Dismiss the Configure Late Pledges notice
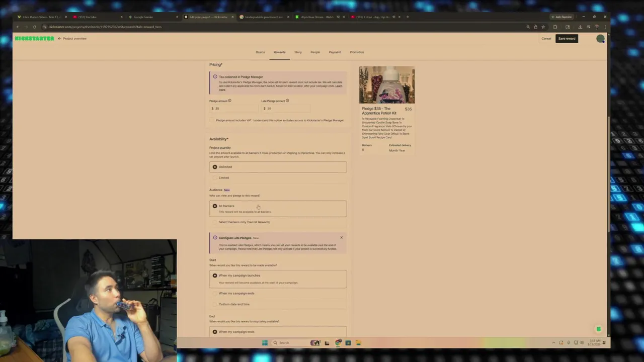The image size is (644, 362). click(341, 238)
